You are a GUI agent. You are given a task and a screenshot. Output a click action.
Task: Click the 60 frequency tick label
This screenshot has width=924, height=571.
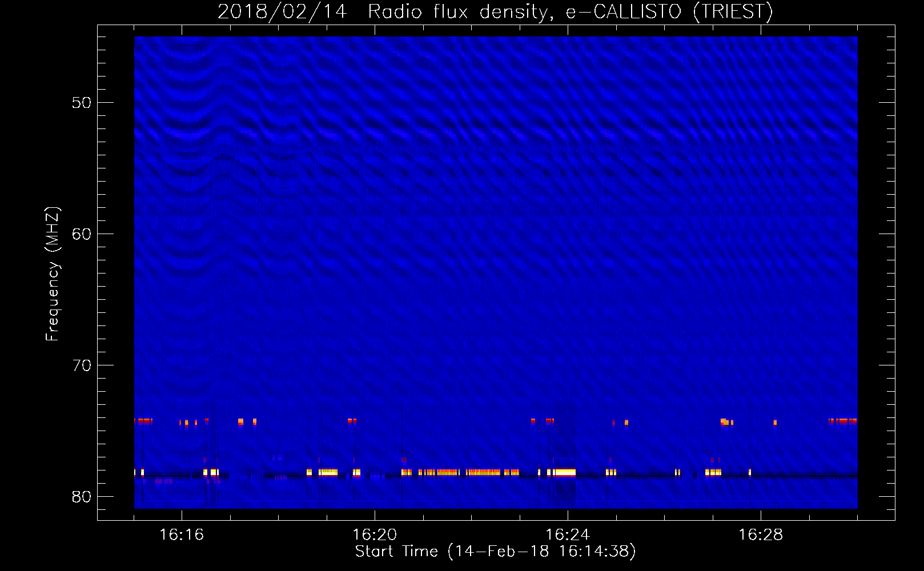click(82, 234)
